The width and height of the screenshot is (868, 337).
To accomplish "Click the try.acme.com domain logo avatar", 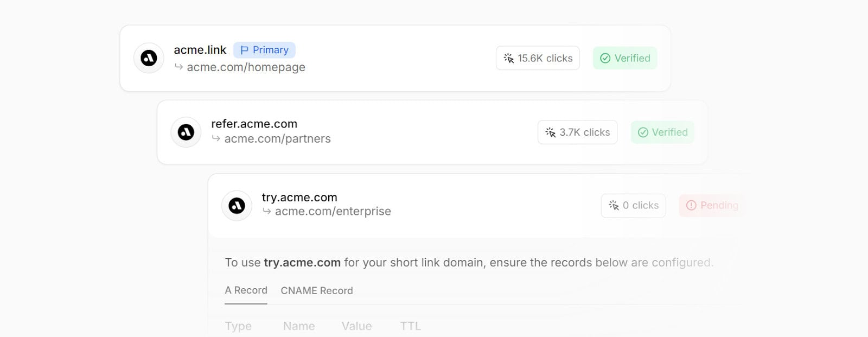I will (x=237, y=206).
